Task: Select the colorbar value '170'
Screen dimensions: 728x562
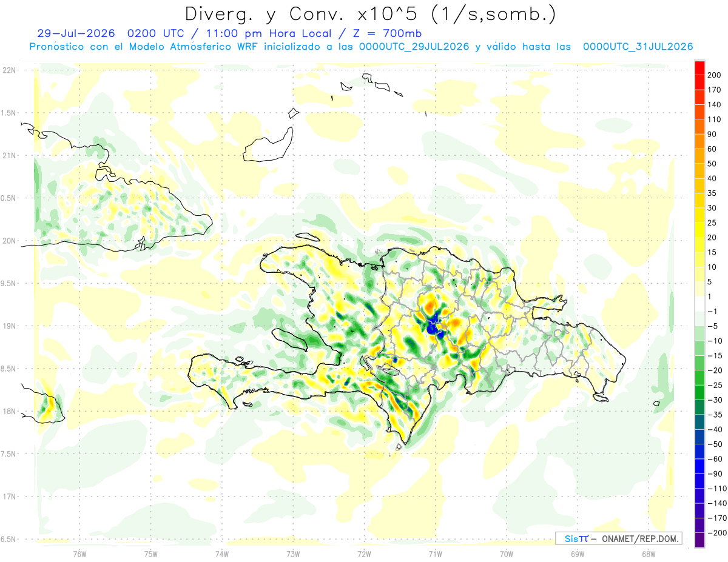Action: (x=714, y=90)
